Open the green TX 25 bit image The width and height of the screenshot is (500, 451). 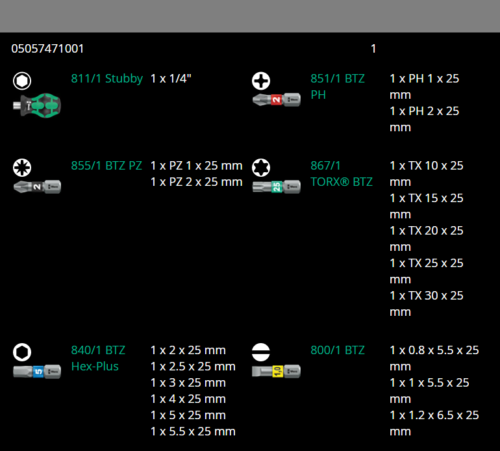tap(276, 187)
